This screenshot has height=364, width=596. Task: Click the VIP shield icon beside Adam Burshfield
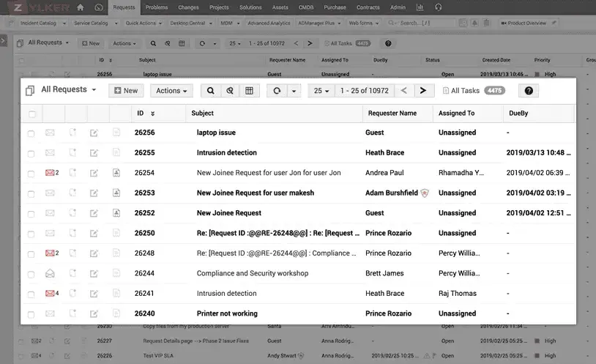[425, 193]
